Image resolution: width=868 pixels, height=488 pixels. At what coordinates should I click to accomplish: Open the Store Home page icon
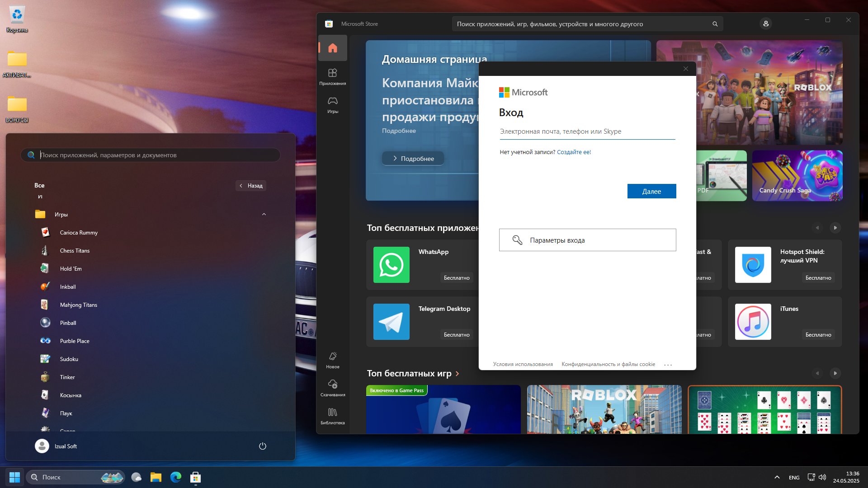click(x=333, y=48)
